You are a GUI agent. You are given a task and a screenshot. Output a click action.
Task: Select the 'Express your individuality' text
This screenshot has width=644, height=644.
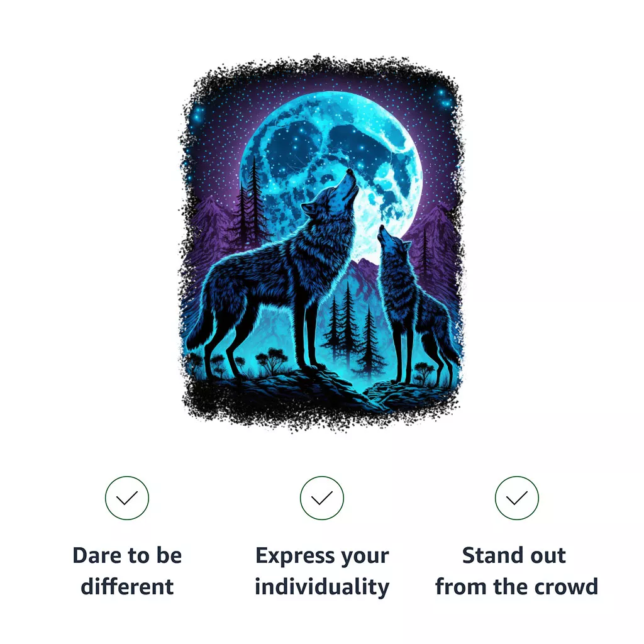click(322, 571)
